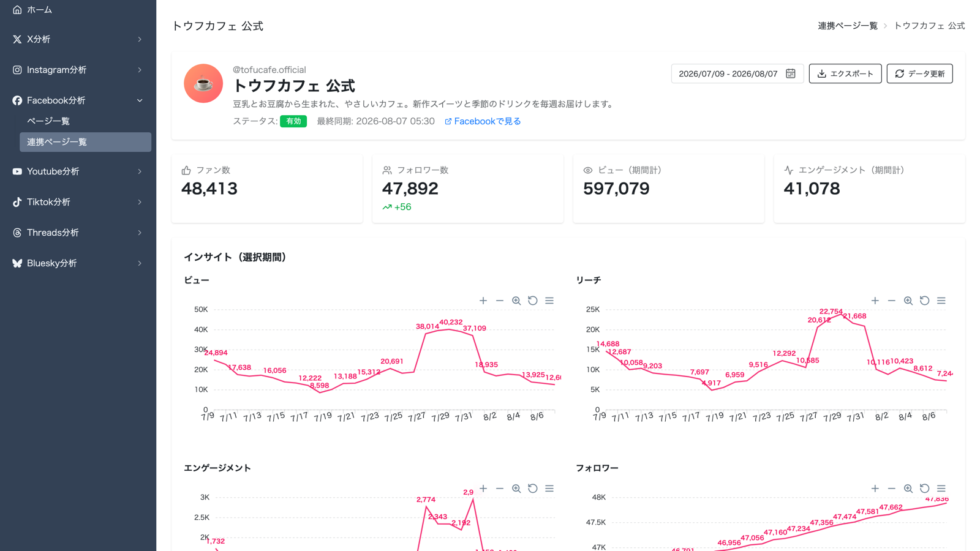Open the hamburger menu on ビュー chart
This screenshot has width=980, height=551.
(549, 301)
